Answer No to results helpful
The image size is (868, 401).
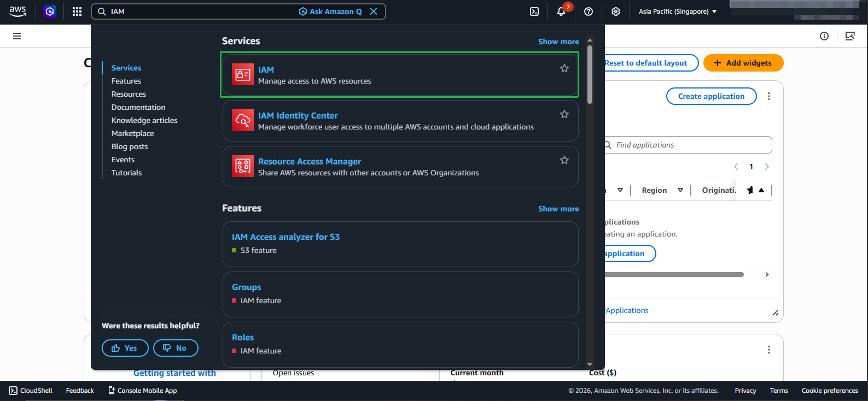tap(176, 348)
